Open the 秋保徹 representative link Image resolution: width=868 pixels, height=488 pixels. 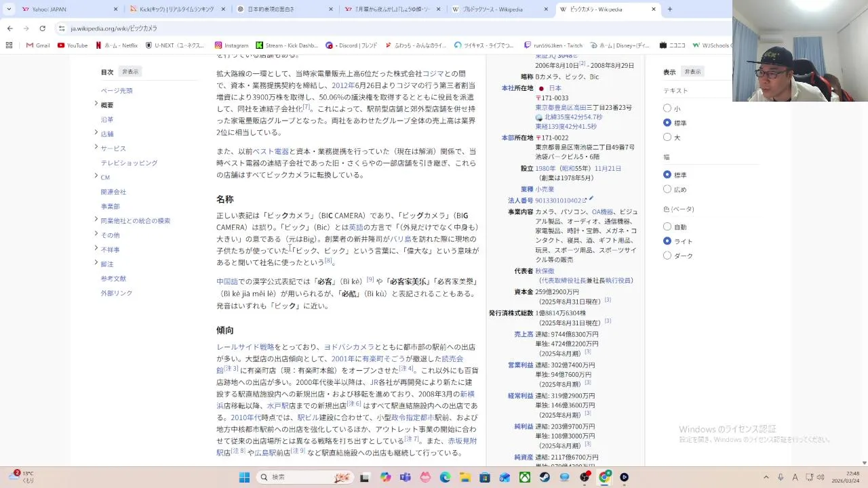tap(545, 270)
